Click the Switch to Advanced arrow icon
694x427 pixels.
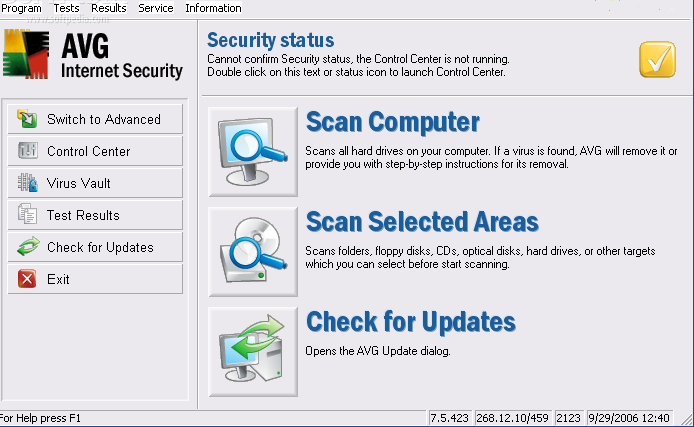coord(27,119)
